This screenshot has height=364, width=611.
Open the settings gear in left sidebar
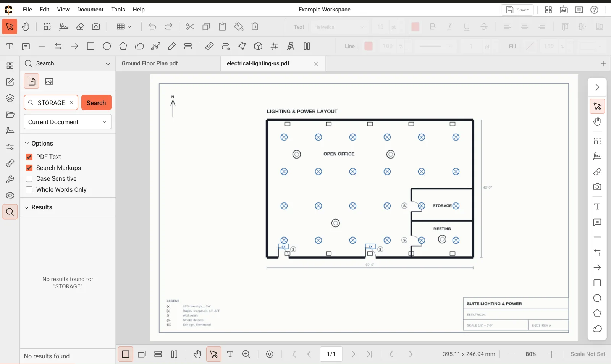[10, 196]
